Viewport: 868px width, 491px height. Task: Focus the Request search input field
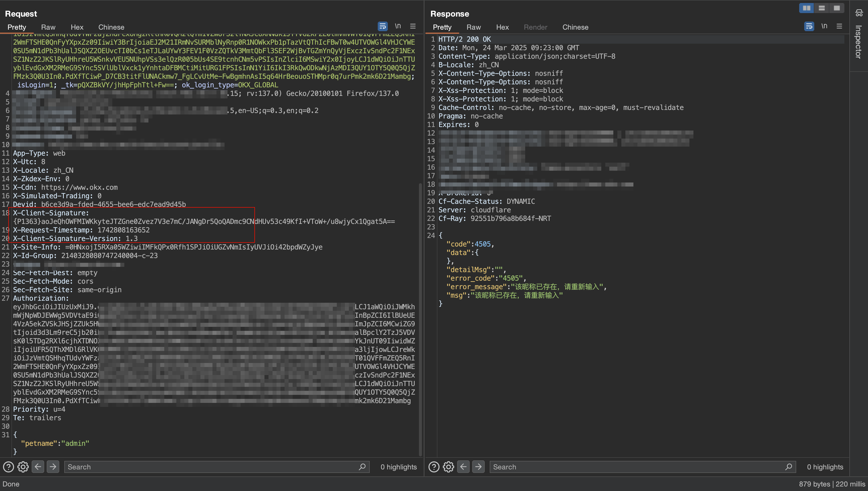click(216, 467)
